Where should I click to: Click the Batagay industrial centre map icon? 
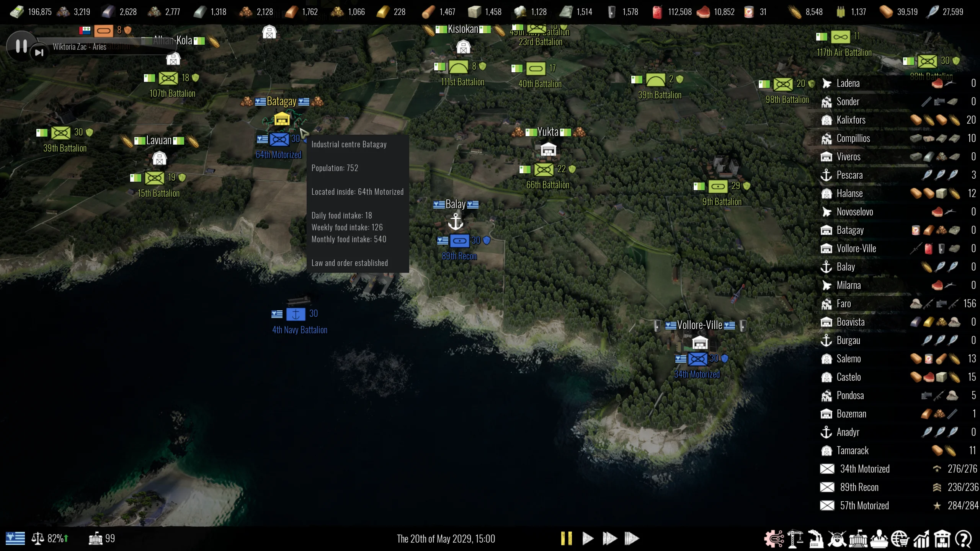click(282, 119)
